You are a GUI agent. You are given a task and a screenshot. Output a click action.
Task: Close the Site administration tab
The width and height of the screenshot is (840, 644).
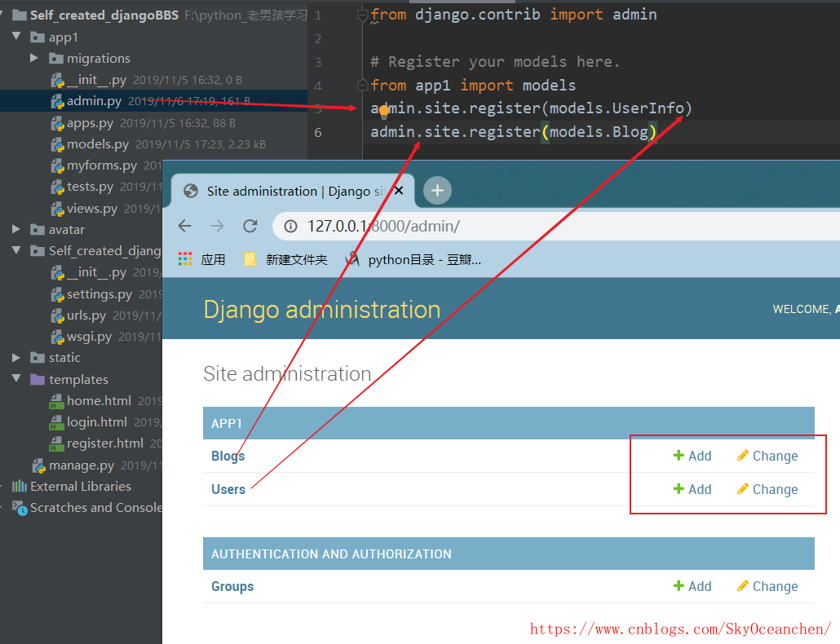(399, 191)
